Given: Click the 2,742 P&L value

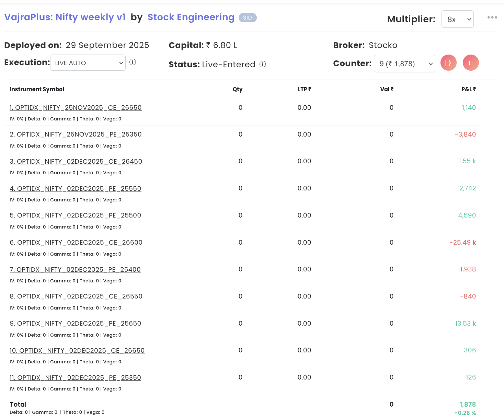Looking at the screenshot, I should 468,188.
